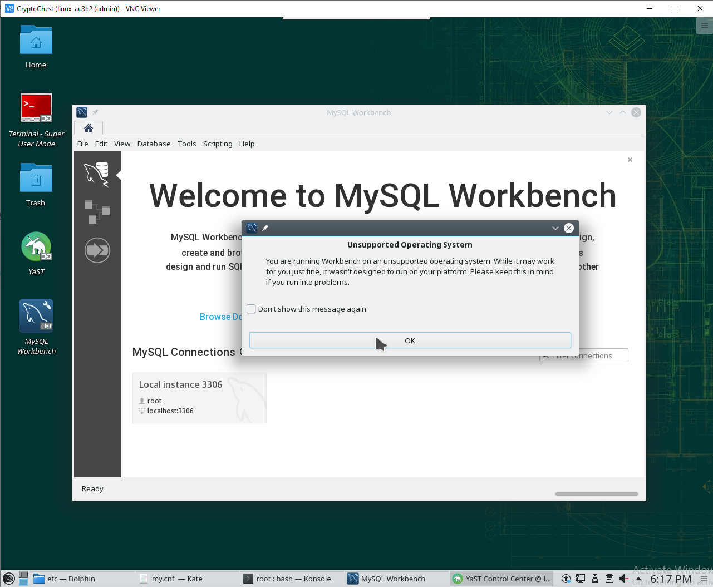Open the clipboard tray icon

[x=609, y=579]
